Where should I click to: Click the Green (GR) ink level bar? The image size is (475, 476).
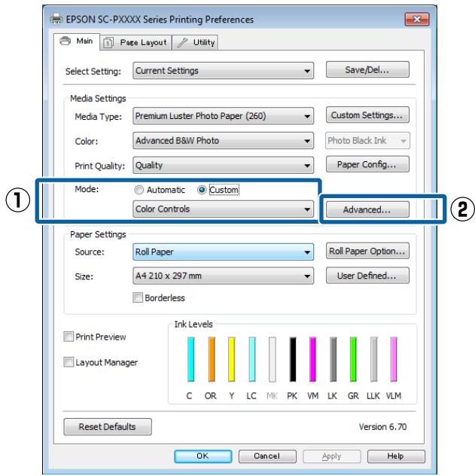click(353, 359)
